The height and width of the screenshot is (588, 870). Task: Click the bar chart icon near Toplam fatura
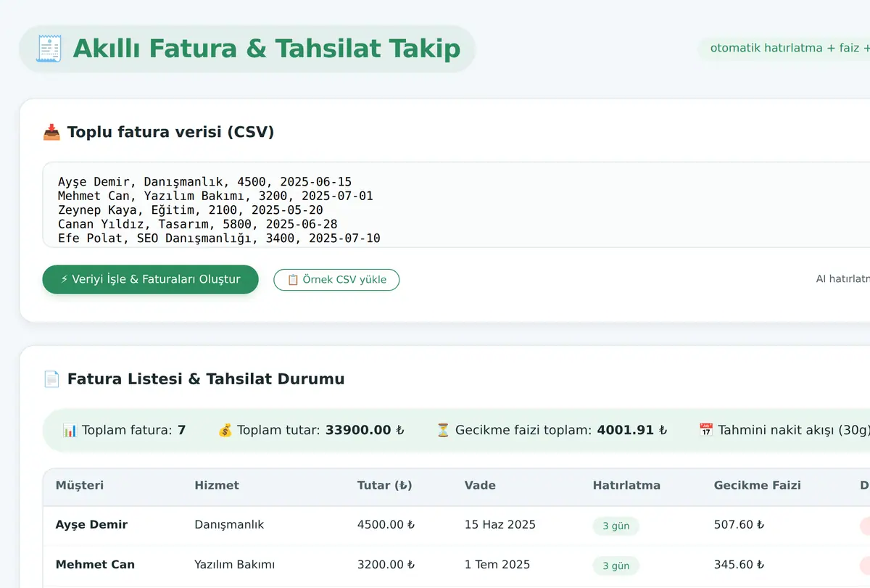point(70,430)
